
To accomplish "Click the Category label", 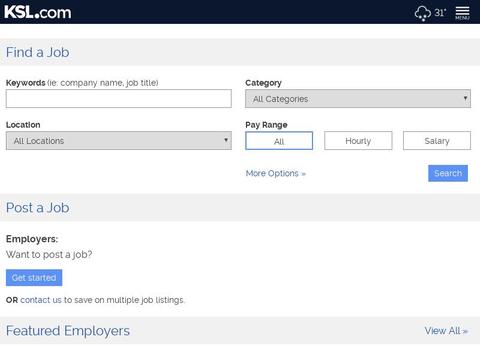I will 263,83.
